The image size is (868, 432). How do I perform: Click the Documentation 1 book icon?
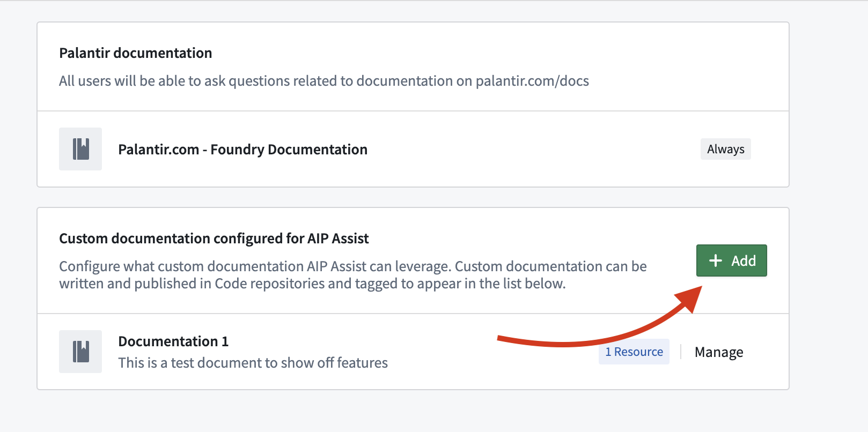point(80,352)
